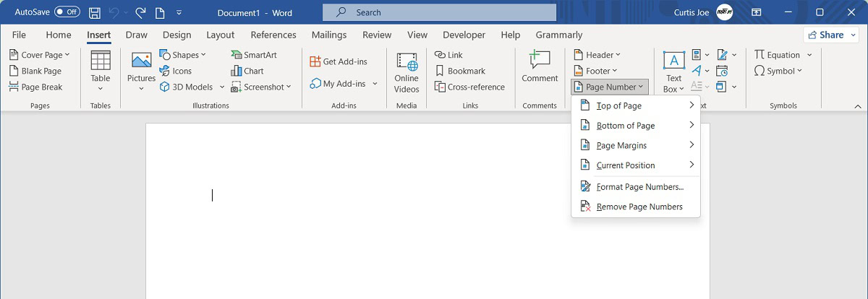The height and width of the screenshot is (299, 868).
Task: Select Format Page Numbers option
Action: (x=639, y=186)
